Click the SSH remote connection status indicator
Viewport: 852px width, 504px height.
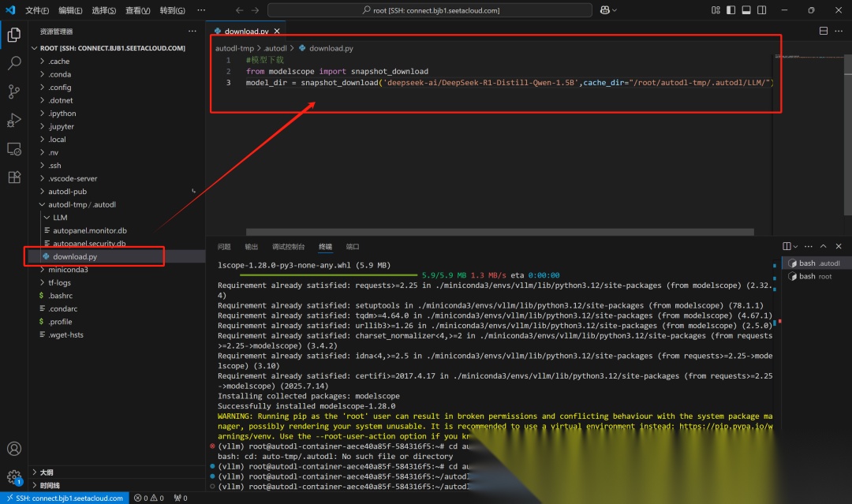click(x=65, y=498)
